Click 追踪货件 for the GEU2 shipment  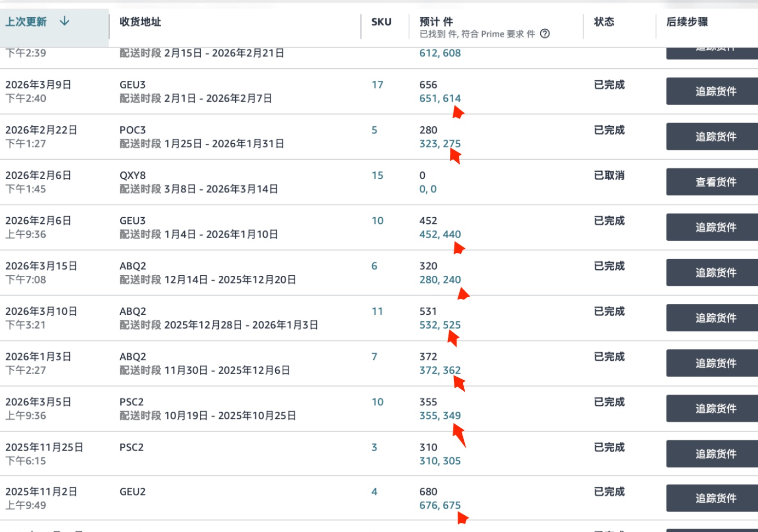pyautogui.click(x=715, y=498)
